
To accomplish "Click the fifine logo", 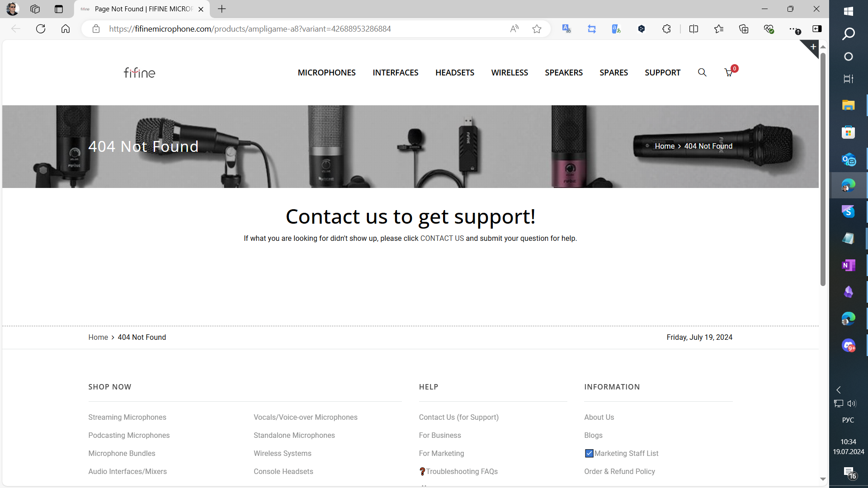I will [x=139, y=72].
